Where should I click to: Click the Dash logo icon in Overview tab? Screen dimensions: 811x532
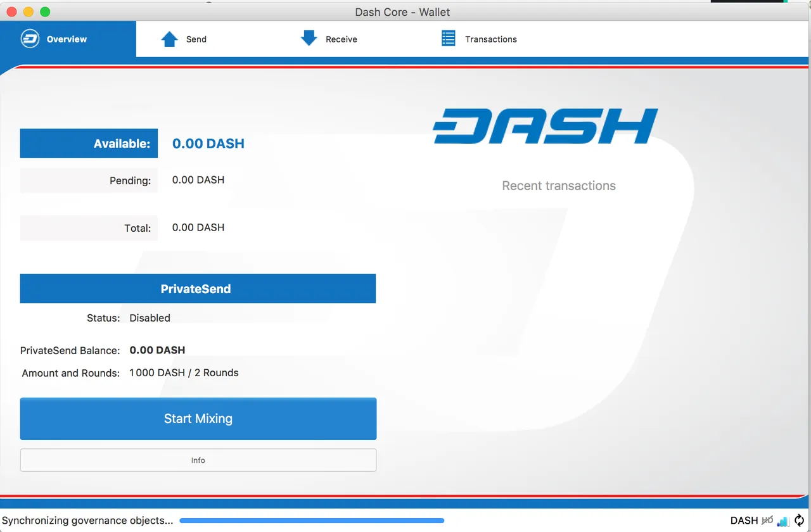30,39
